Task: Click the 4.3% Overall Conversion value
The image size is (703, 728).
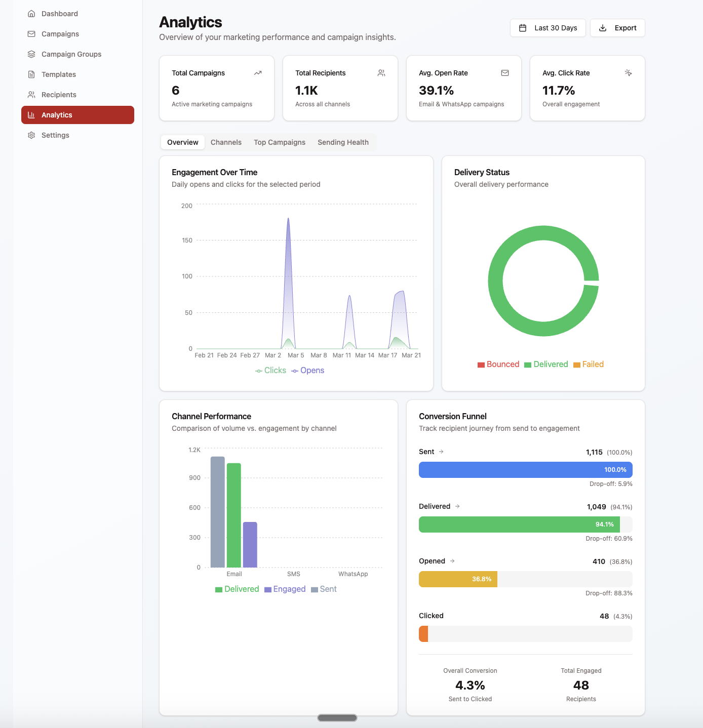Action: 470,685
